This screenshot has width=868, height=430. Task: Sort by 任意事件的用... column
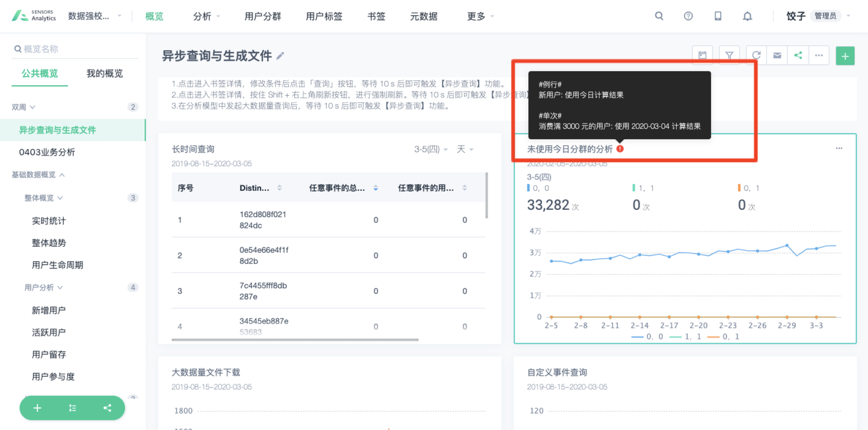[464, 188]
